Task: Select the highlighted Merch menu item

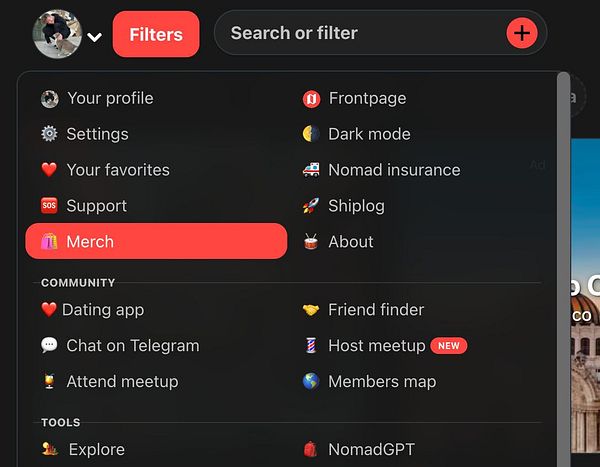Action: click(156, 241)
